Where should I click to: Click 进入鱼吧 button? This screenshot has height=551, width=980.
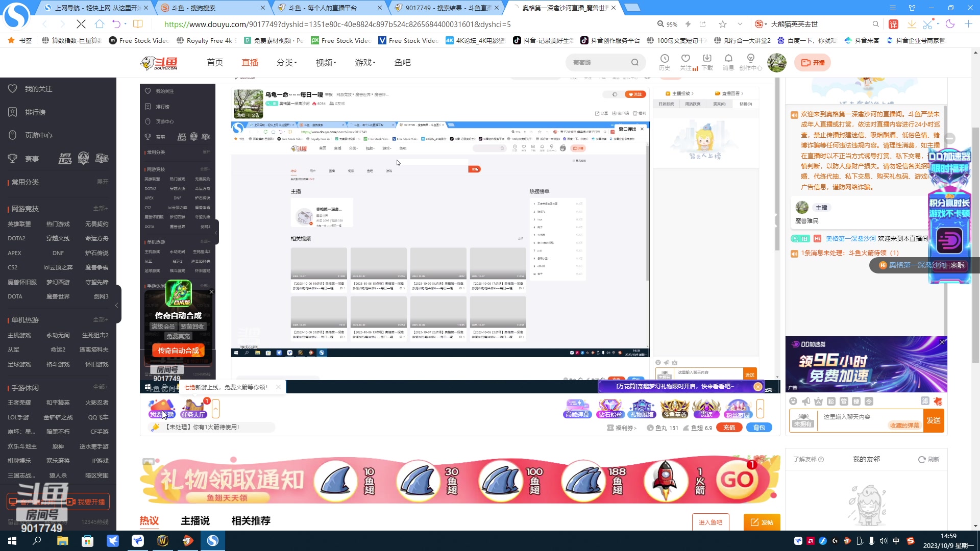710,522
